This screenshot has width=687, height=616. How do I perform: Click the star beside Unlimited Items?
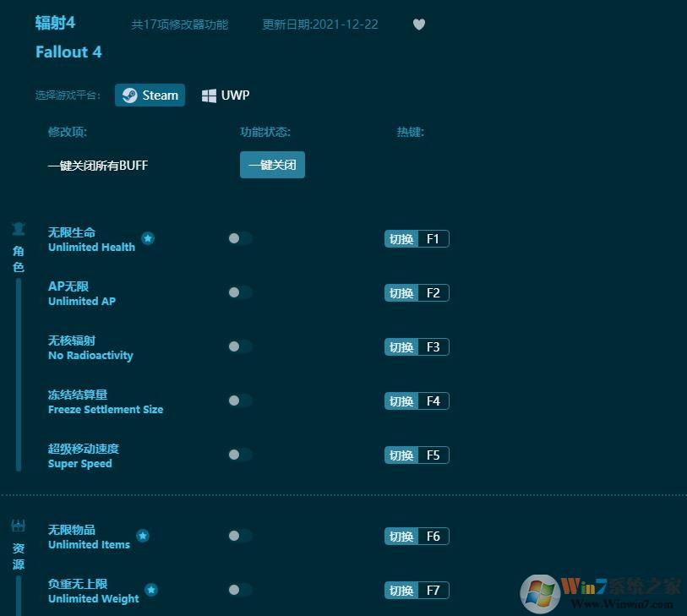point(143,536)
